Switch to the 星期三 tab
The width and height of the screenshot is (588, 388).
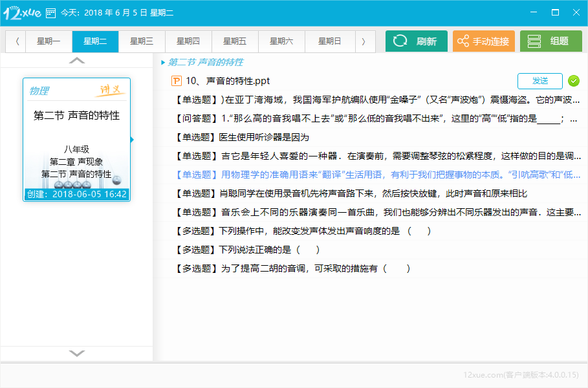142,41
